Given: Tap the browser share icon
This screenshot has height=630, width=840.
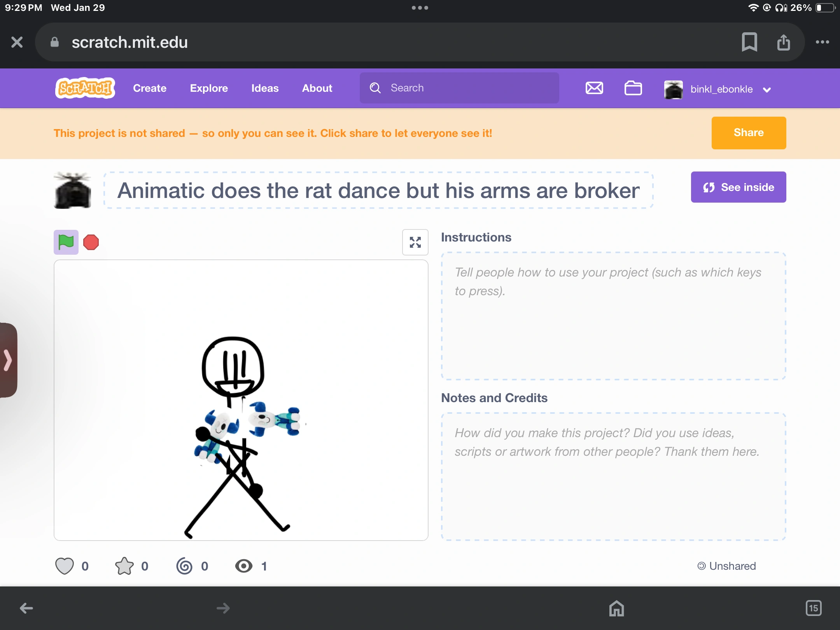Looking at the screenshot, I should click(x=783, y=42).
